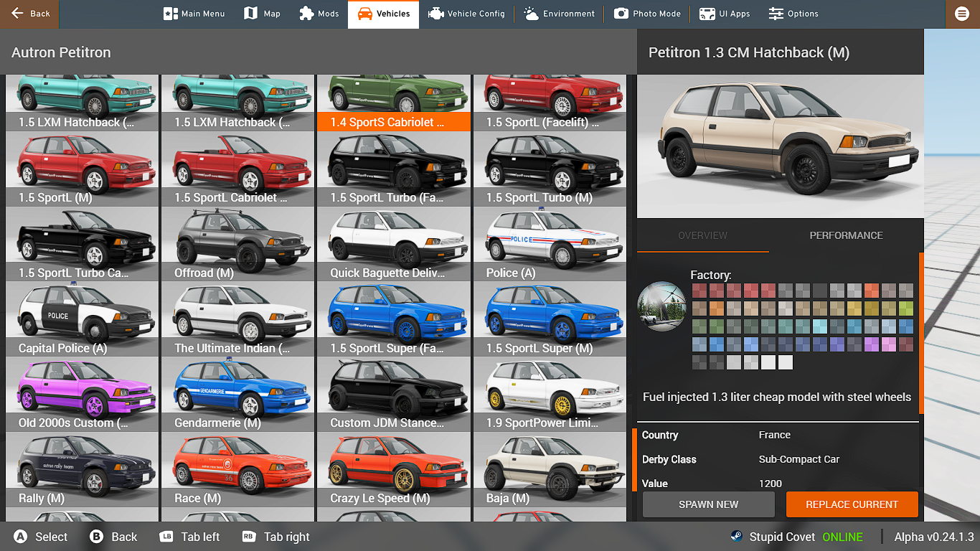Click the Steam icon in status bar
980x551 pixels.
pos(736,537)
